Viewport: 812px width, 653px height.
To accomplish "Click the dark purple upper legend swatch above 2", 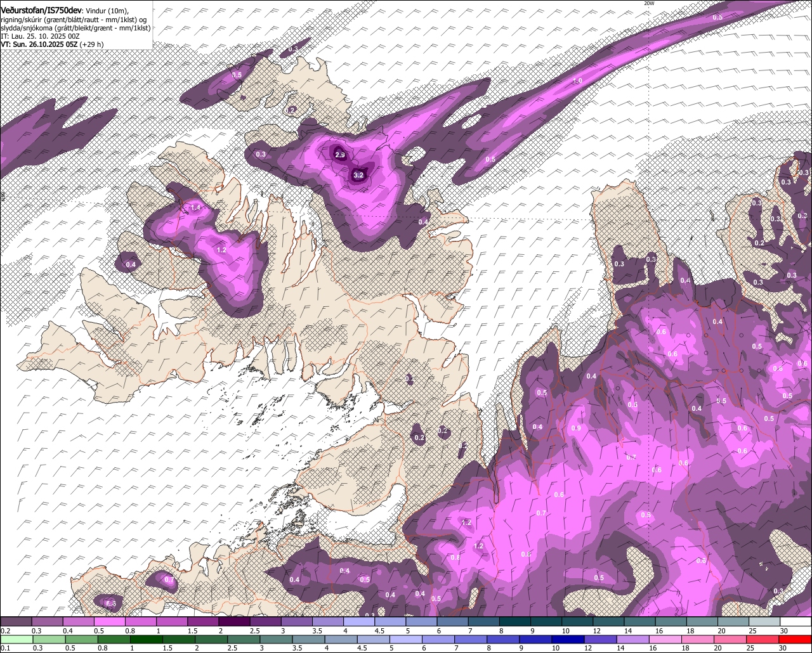I will pyautogui.click(x=234, y=621).
